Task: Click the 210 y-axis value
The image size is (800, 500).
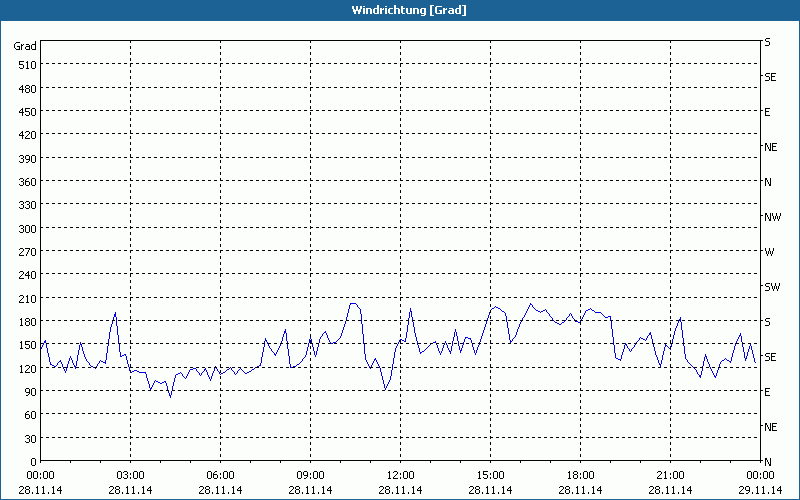Action: click(x=28, y=298)
